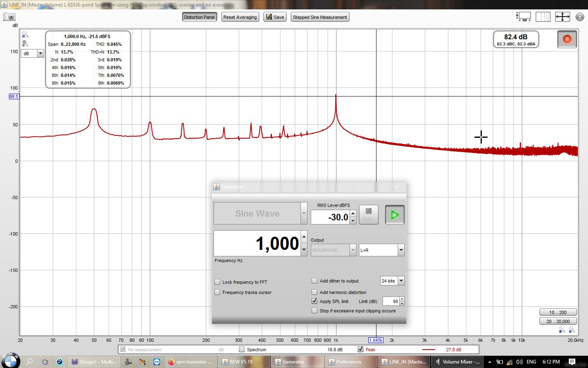
Task: Click the fit-to-data crossed arrows icon
Action: [x=562, y=17]
